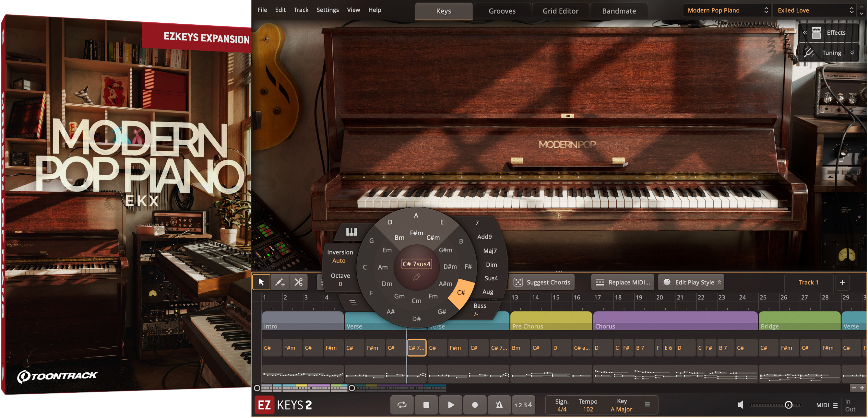The width and height of the screenshot is (868, 418).
Task: Start playback with the Play button
Action: click(450, 405)
